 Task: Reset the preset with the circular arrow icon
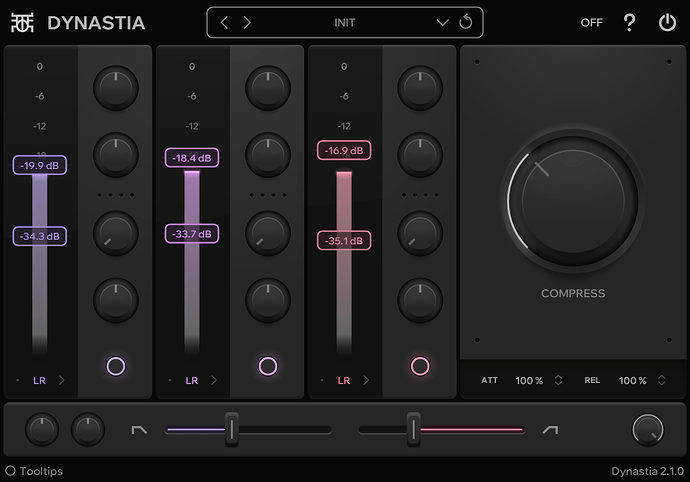point(466,22)
